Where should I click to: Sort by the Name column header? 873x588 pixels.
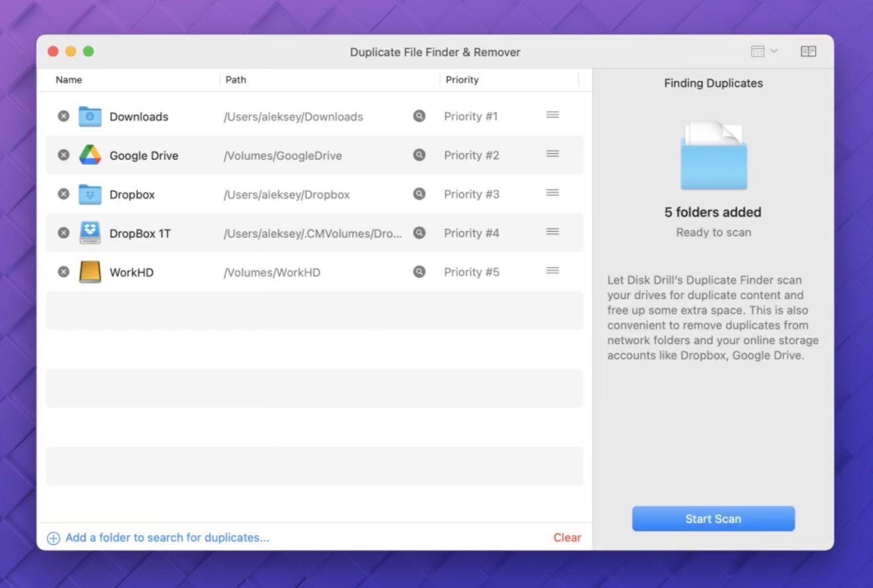(69, 80)
